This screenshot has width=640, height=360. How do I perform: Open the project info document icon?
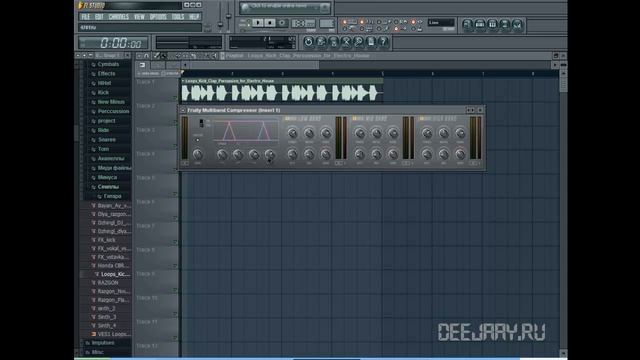pyautogui.click(x=371, y=41)
